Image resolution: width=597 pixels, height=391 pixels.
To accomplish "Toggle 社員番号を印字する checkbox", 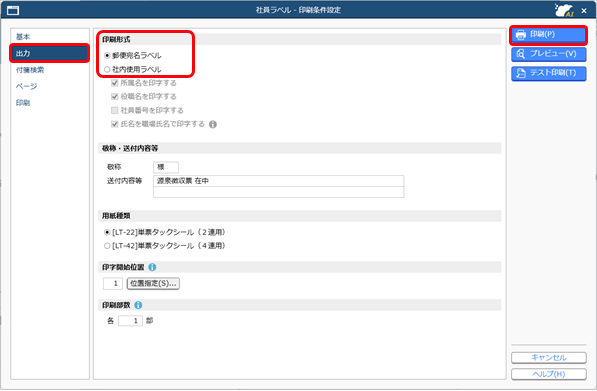I will [114, 110].
